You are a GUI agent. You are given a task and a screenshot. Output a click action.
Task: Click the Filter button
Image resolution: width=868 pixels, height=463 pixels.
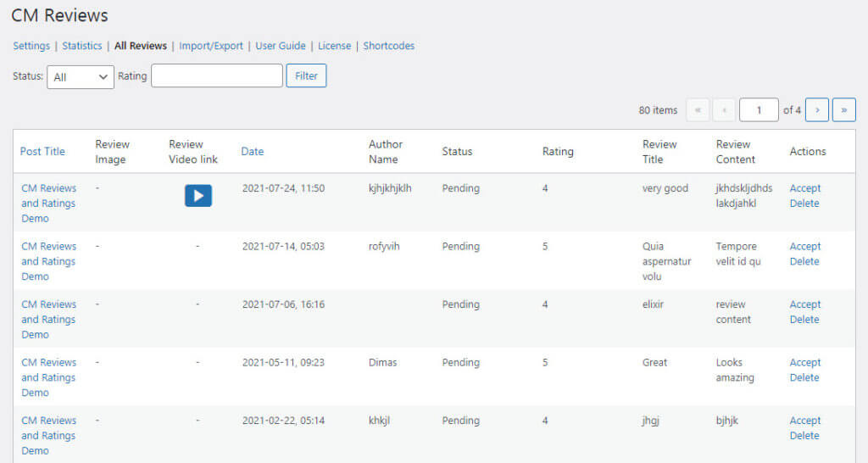[306, 75]
